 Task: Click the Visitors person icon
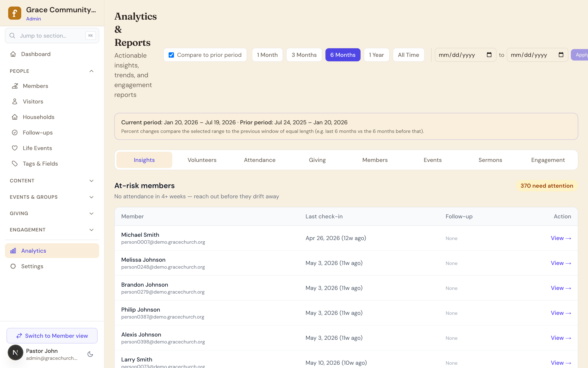click(15, 101)
